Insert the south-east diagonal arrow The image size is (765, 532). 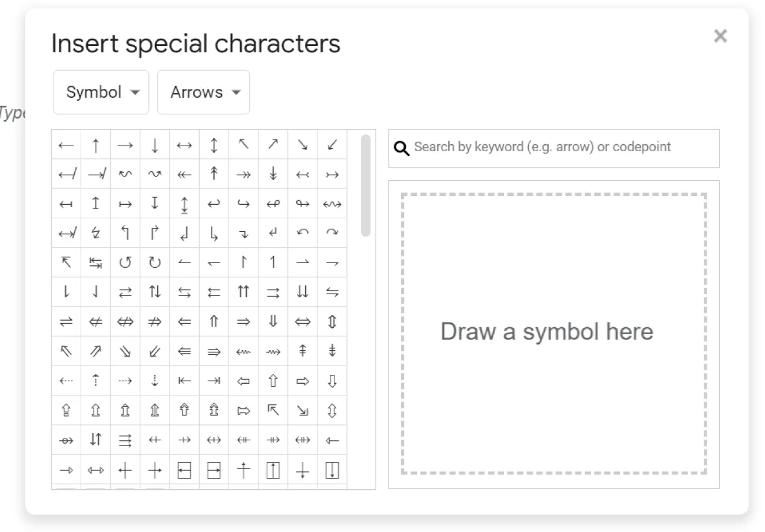tap(302, 144)
